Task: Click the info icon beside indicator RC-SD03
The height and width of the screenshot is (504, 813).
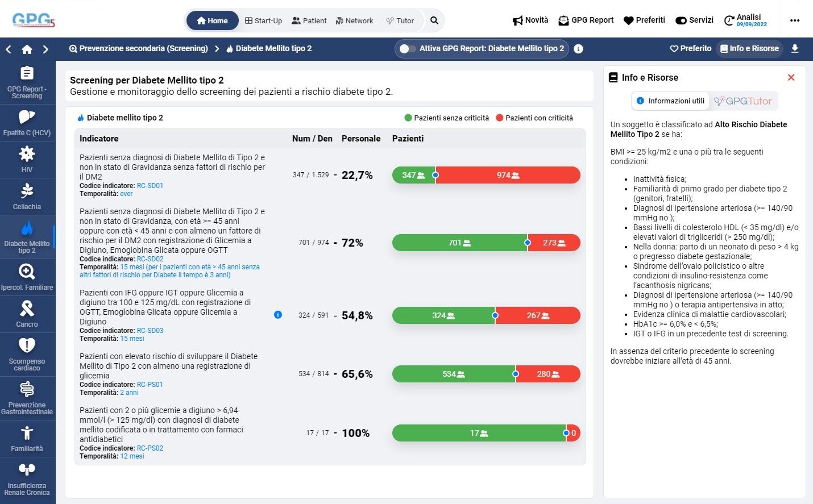Action: click(x=278, y=315)
